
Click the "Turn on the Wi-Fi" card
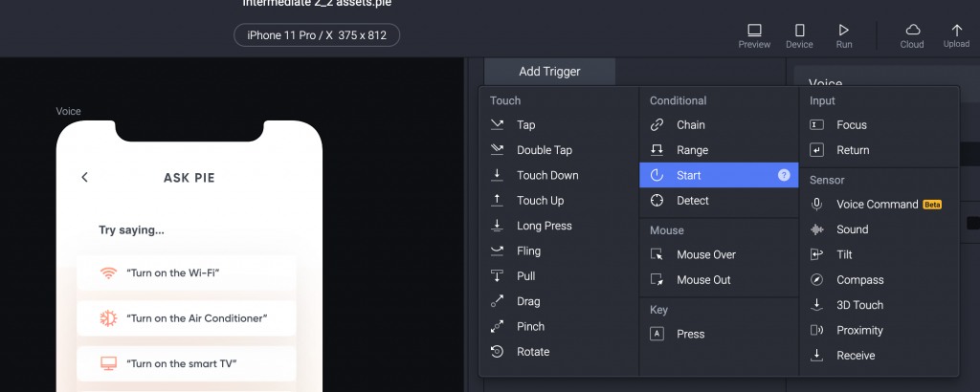coord(186,273)
